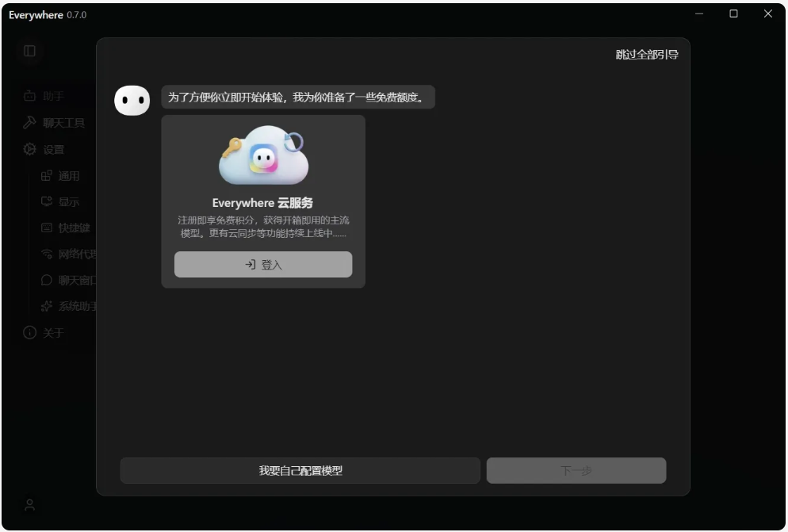Screen dimensions: 788x532
Task: Minimize the Everywhere window
Action: click(x=699, y=14)
